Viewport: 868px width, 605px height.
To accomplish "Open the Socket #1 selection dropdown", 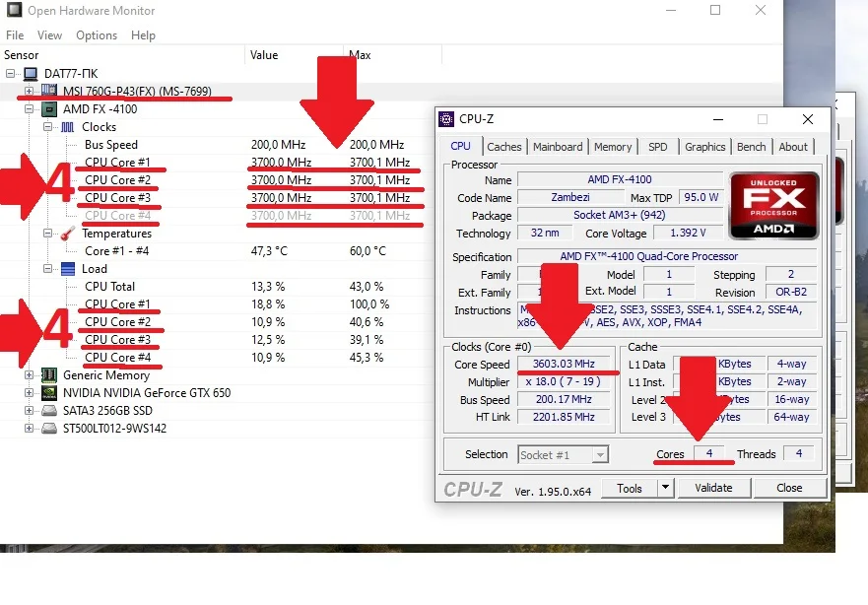I will click(x=599, y=455).
